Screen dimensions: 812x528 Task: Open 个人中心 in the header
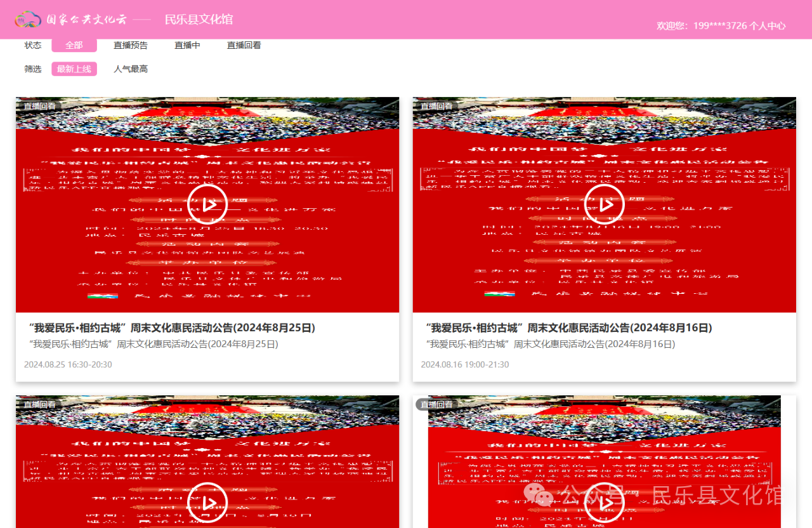(768, 26)
